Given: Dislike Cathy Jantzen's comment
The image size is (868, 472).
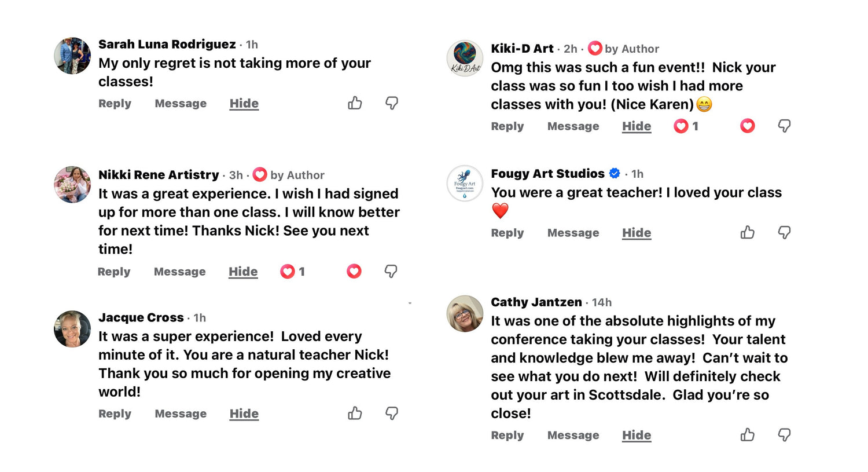Looking at the screenshot, I should point(784,435).
